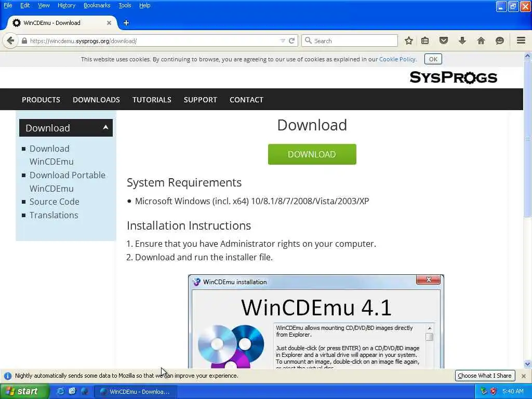
Task: Bookmark this page with the star icon
Action: point(409,41)
